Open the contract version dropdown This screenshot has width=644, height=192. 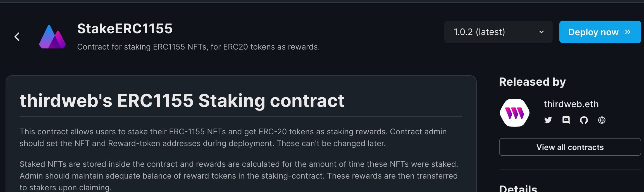point(498,32)
